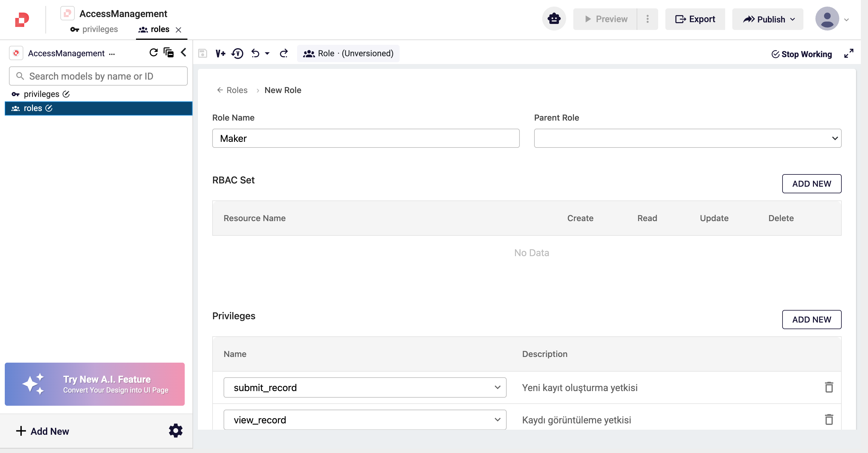Add new Privileges entry
Screen dimensions: 868x453
coord(812,320)
